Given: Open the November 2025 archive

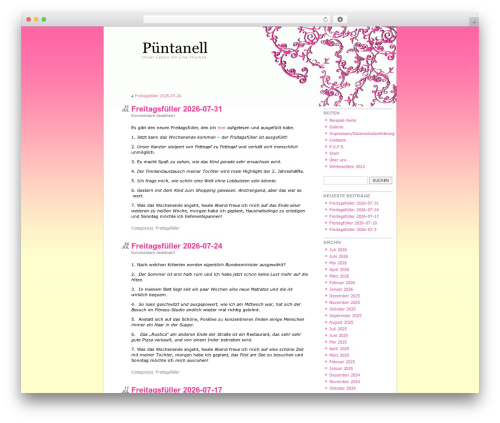Looking at the screenshot, I should 344,302.
